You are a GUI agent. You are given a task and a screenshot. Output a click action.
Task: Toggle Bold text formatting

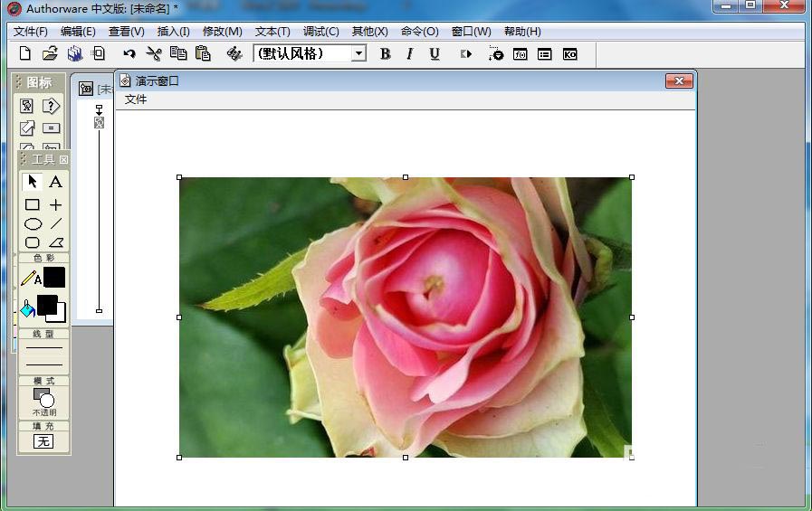(385, 54)
